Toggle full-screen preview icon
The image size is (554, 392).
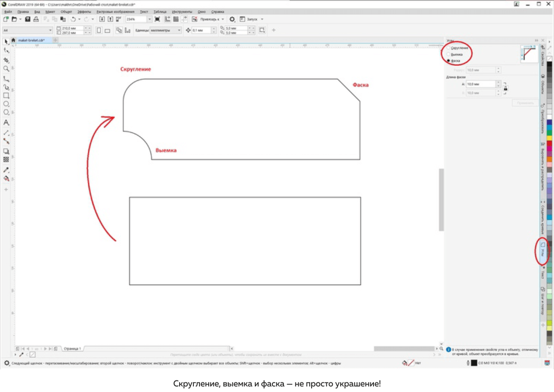(157, 19)
